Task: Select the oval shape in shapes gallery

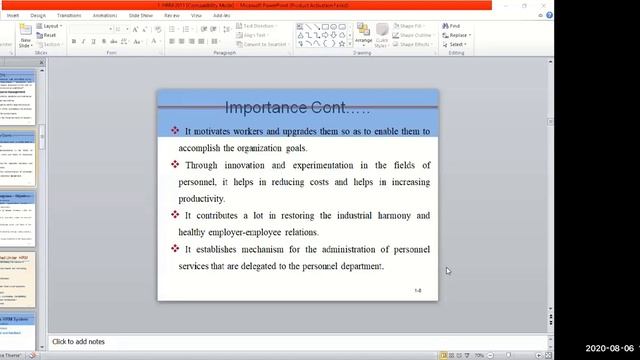Action: coord(333,27)
